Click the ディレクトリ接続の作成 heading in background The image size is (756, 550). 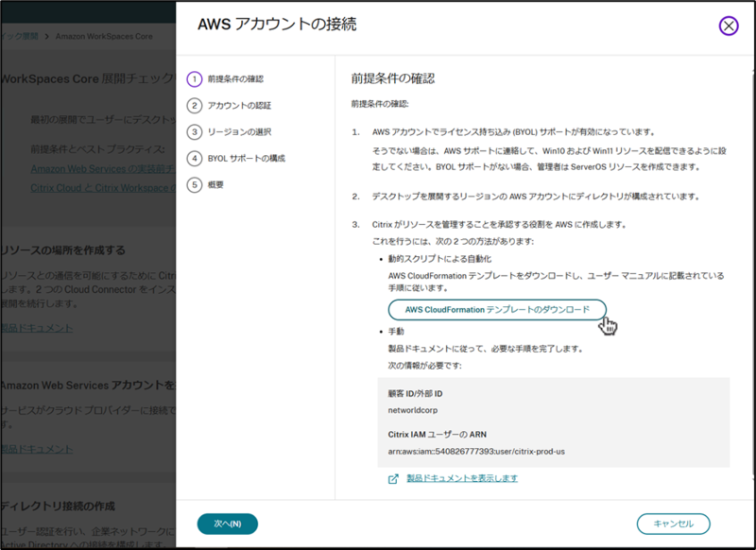pyautogui.click(x=58, y=507)
